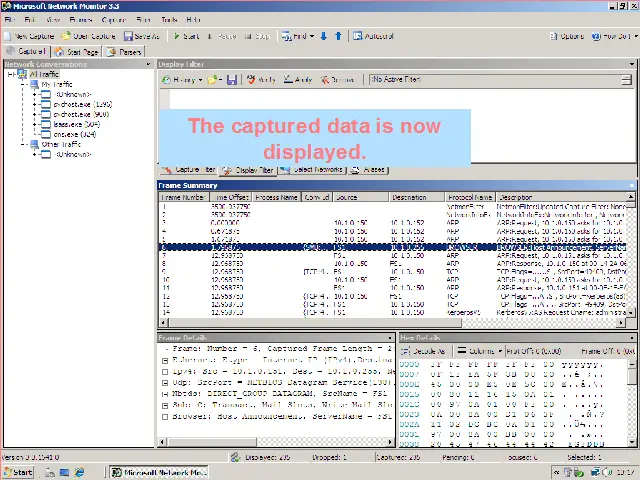640x480 pixels.
Task: Open the Help menu
Action: (x=193, y=20)
